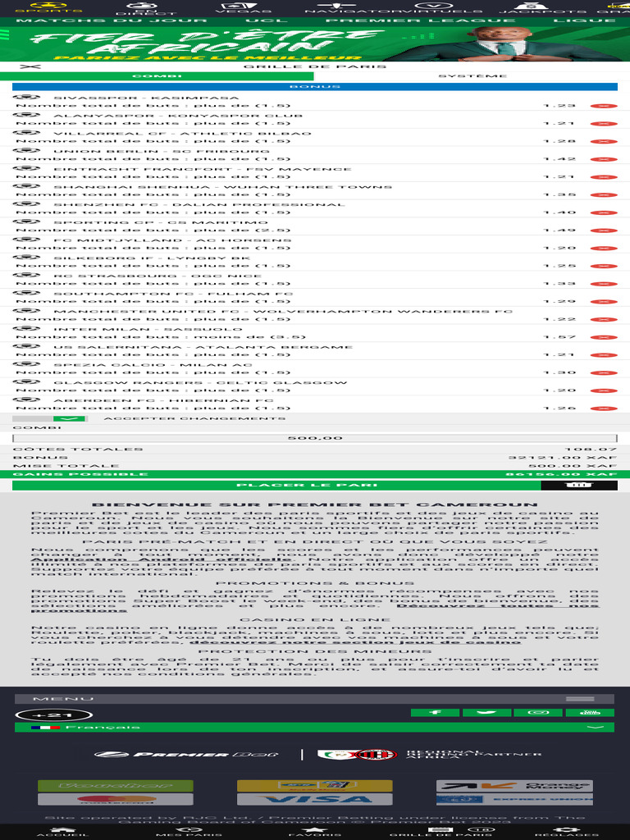
Task: Open the YouTube social link
Action: (x=590, y=713)
